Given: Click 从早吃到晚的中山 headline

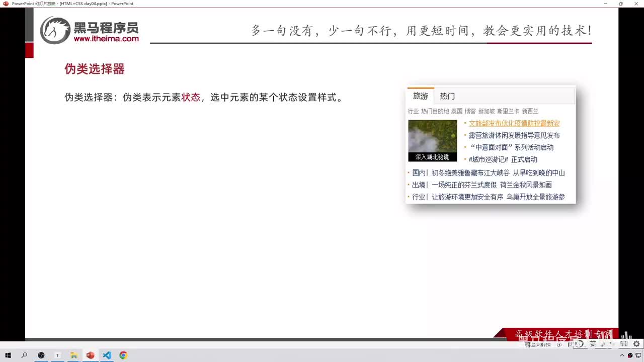Looking at the screenshot, I should 539,172.
